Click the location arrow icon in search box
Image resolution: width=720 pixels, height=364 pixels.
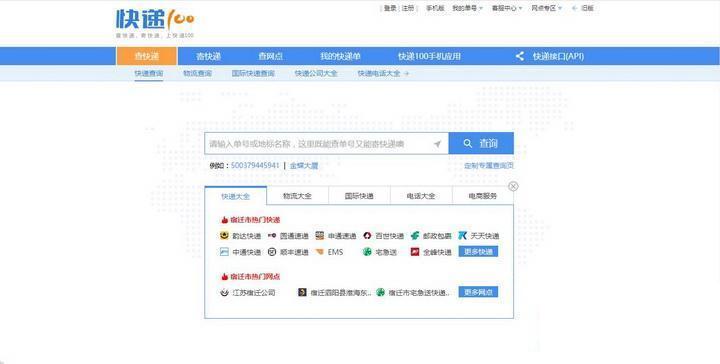tap(437, 144)
